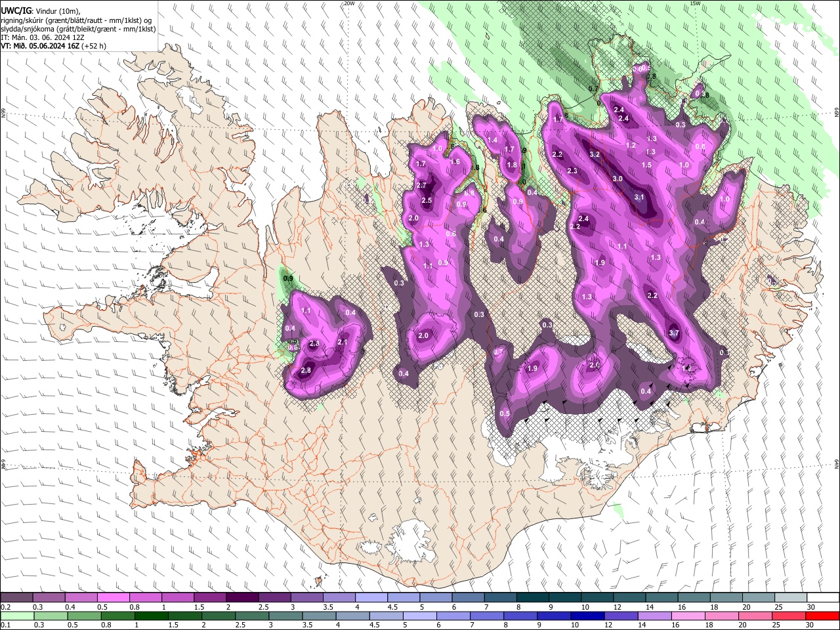The height and width of the screenshot is (630, 840).
Task: Click the '2.1' value in the western snow patch
Action: 342,342
